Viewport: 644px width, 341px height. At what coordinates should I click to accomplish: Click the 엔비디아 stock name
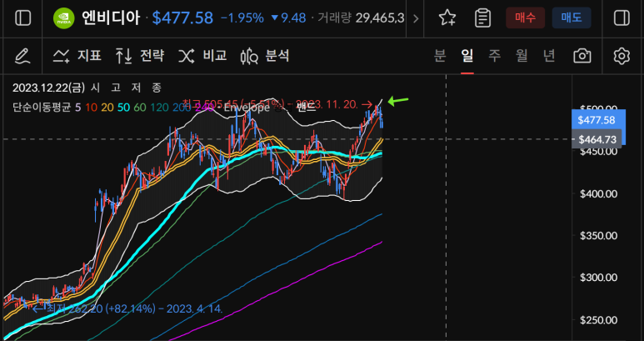(111, 18)
